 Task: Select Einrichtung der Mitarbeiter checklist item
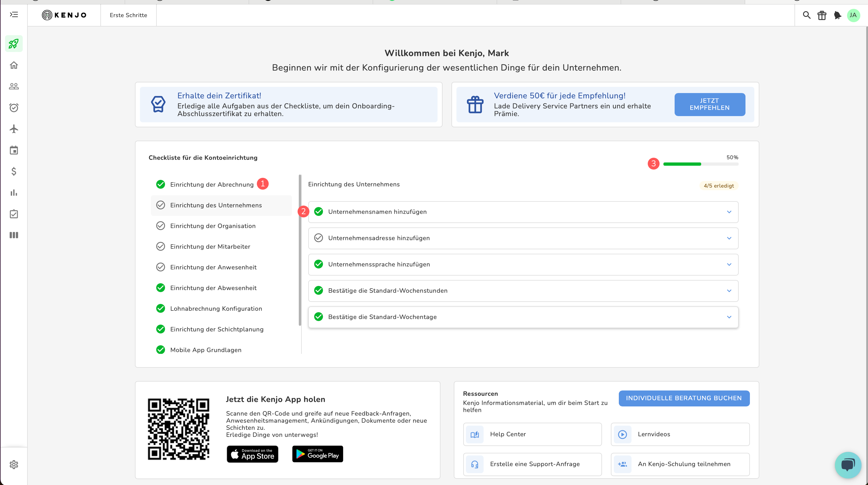tap(210, 246)
